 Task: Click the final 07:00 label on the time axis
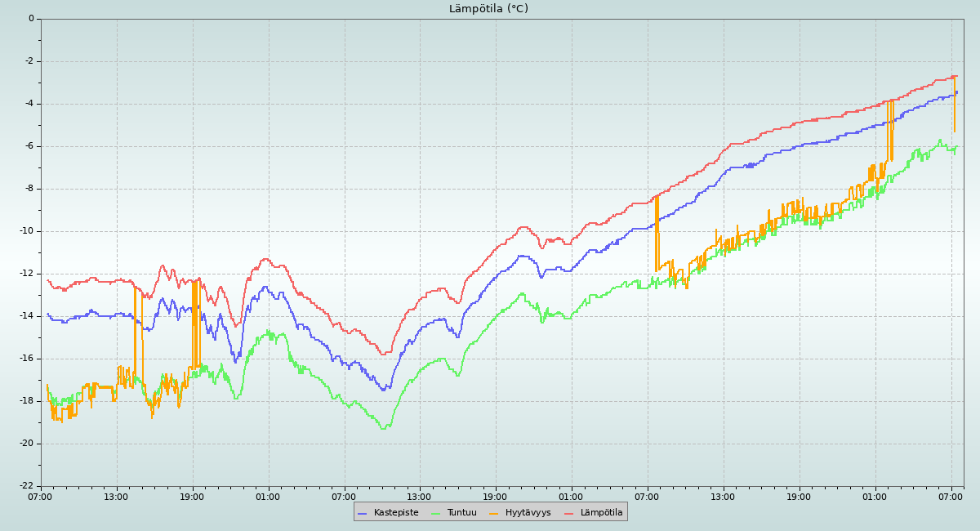(x=951, y=497)
